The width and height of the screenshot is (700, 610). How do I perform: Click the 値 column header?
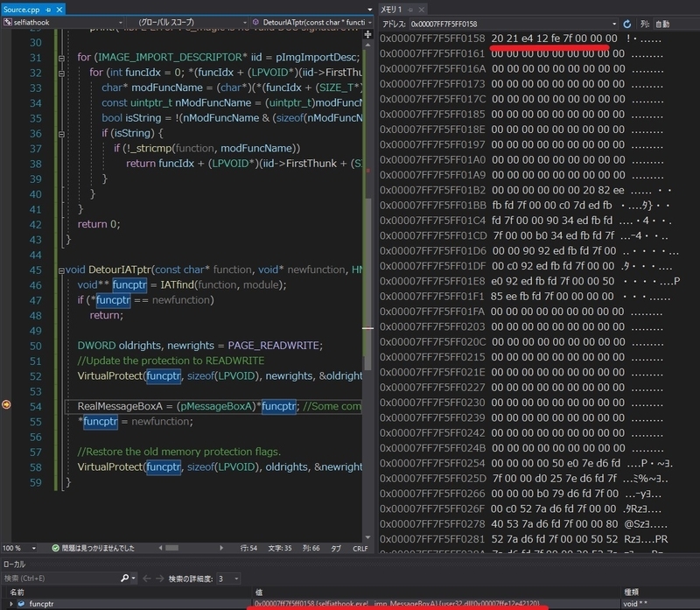point(259,592)
